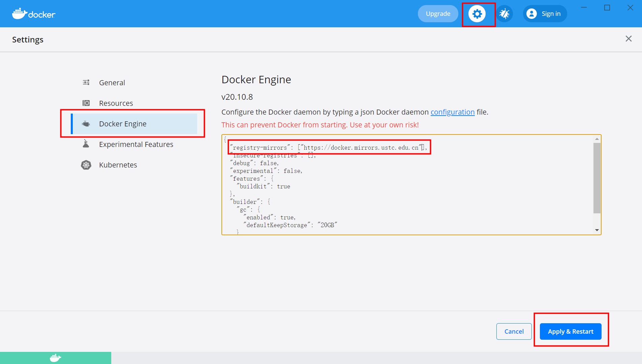Click the Experimental Features flask icon
This screenshot has width=642, height=364.
pyautogui.click(x=86, y=144)
